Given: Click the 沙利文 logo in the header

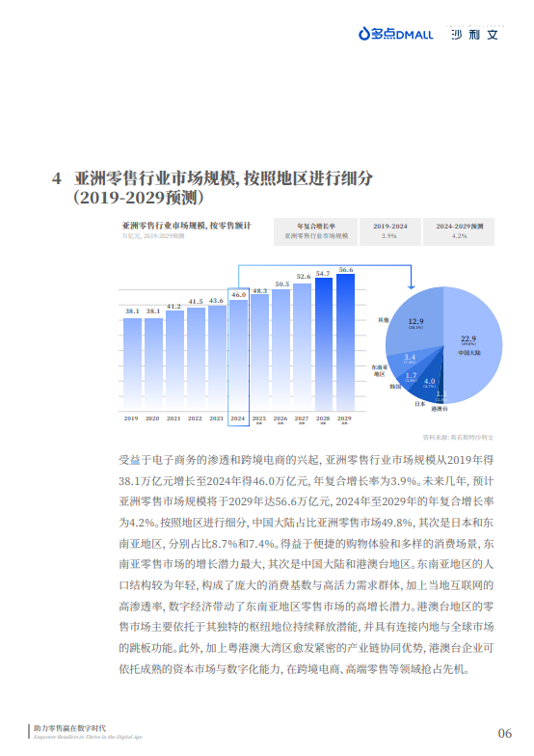Looking at the screenshot, I should point(474,35).
